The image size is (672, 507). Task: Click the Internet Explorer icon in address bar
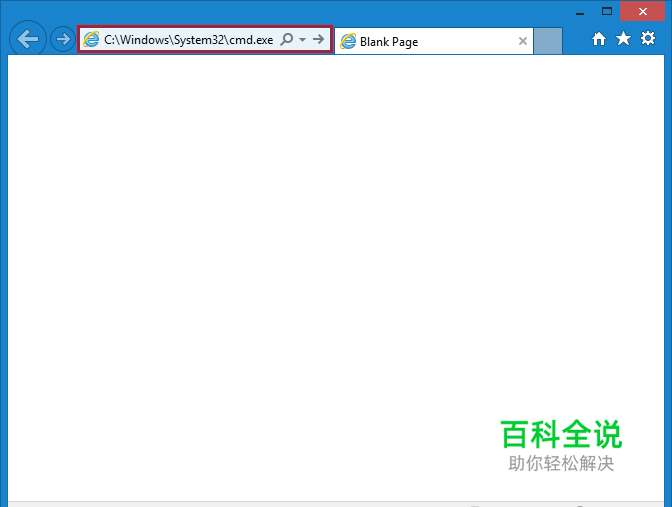click(x=91, y=39)
